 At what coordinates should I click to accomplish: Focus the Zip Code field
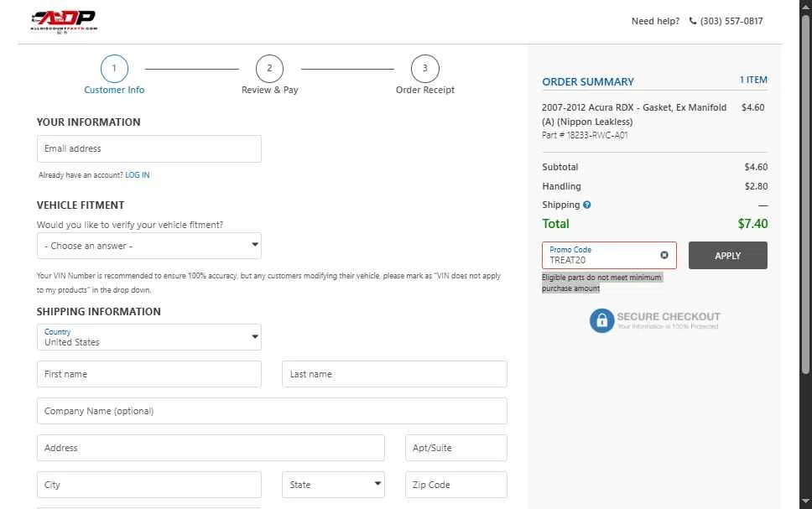456,485
